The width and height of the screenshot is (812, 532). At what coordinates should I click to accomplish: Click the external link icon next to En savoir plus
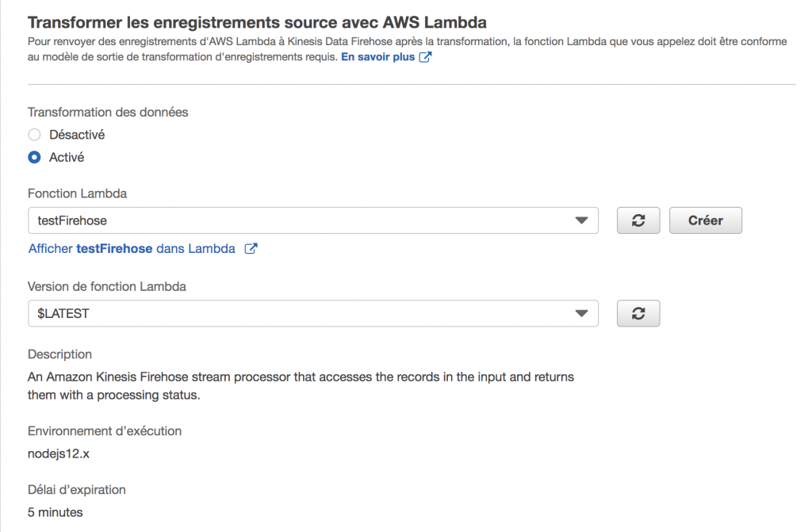click(x=425, y=56)
